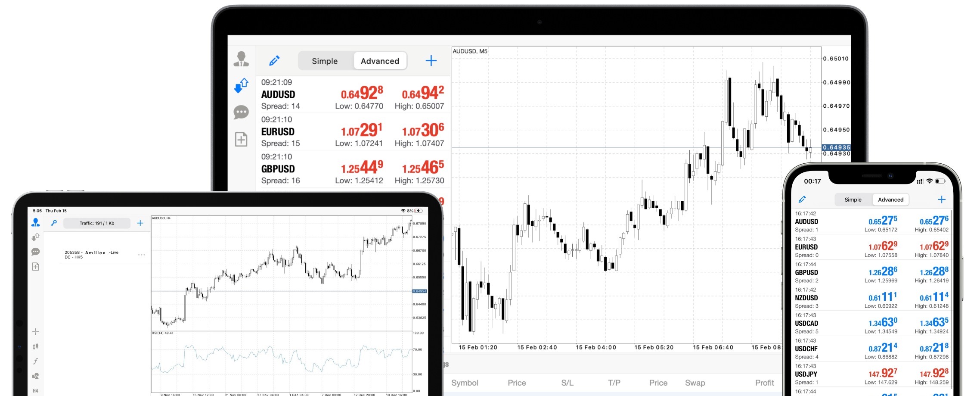This screenshot has height=396, width=980.
Task: Click AUDUSD ask price 0.64942 on laptop
Action: pos(423,93)
